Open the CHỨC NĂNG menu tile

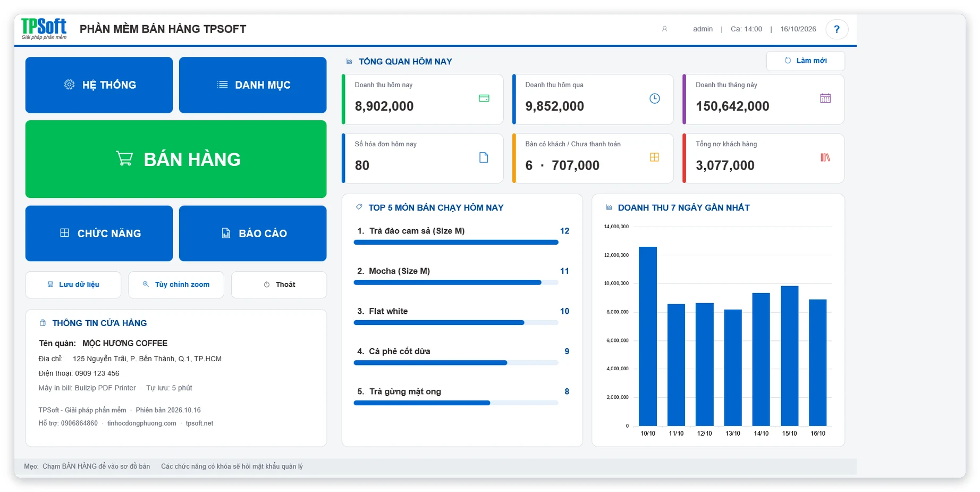pyautogui.click(x=99, y=234)
